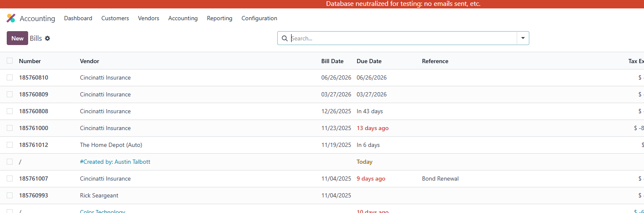Viewport: 644px width, 213px height.
Task: Open the Reporting menu
Action: click(219, 19)
